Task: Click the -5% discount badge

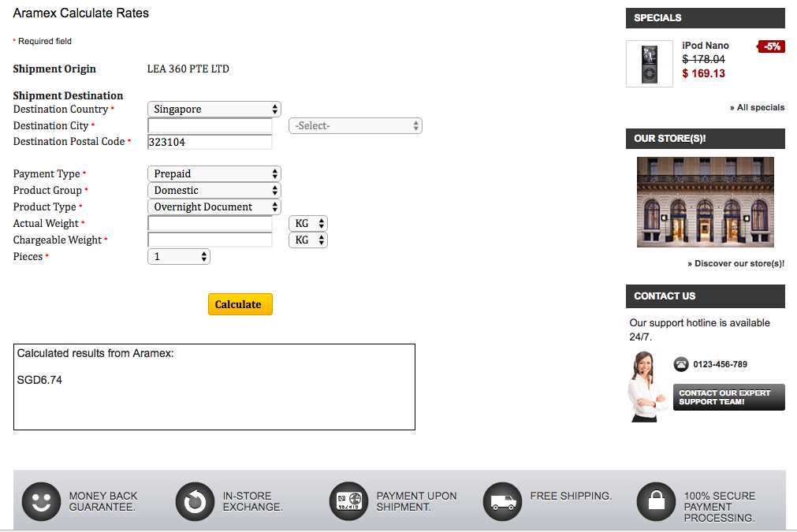Action: (771, 47)
